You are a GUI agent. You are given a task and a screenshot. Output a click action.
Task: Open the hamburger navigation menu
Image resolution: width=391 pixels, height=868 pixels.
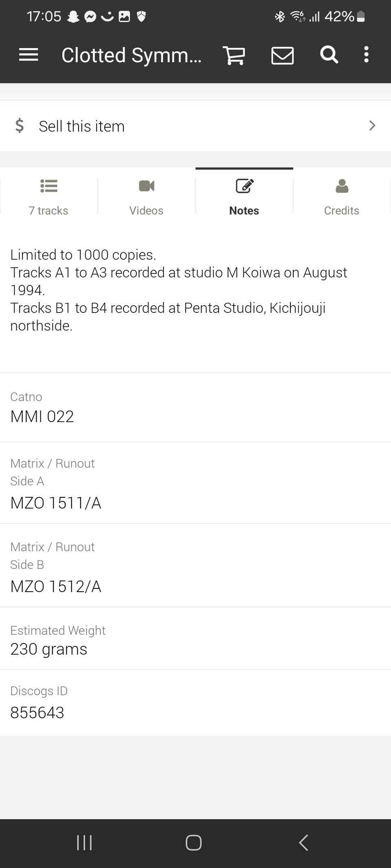[29, 55]
